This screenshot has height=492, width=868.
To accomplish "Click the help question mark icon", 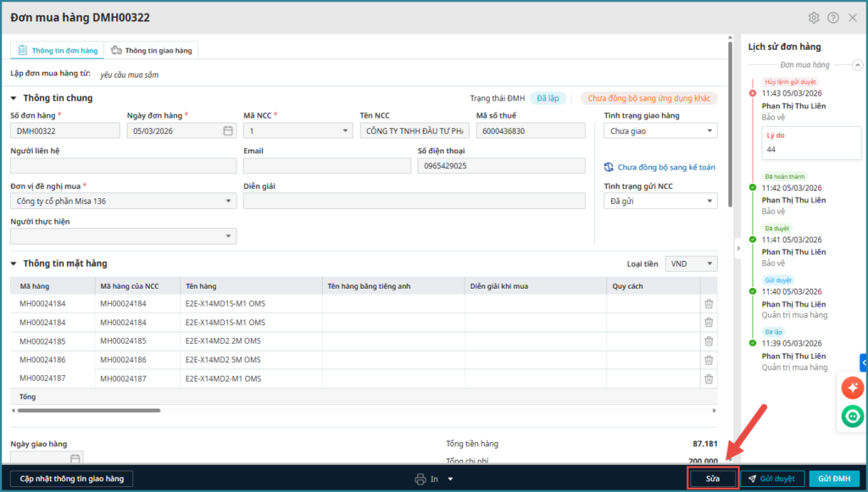I will click(833, 18).
